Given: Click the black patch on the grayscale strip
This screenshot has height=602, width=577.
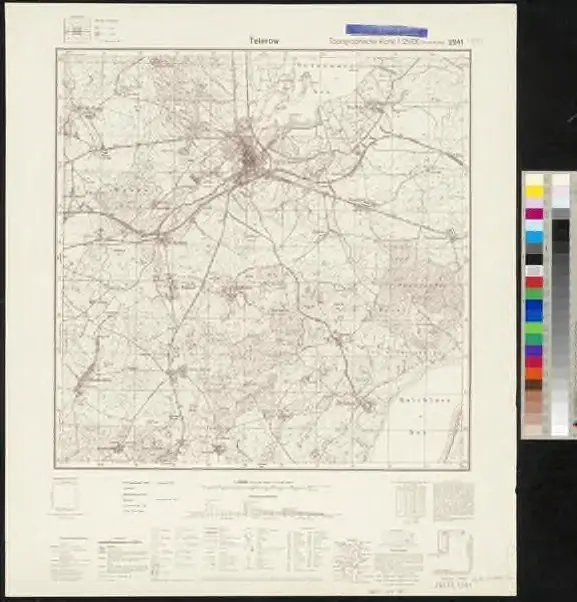Looking at the screenshot, I should [560, 230].
